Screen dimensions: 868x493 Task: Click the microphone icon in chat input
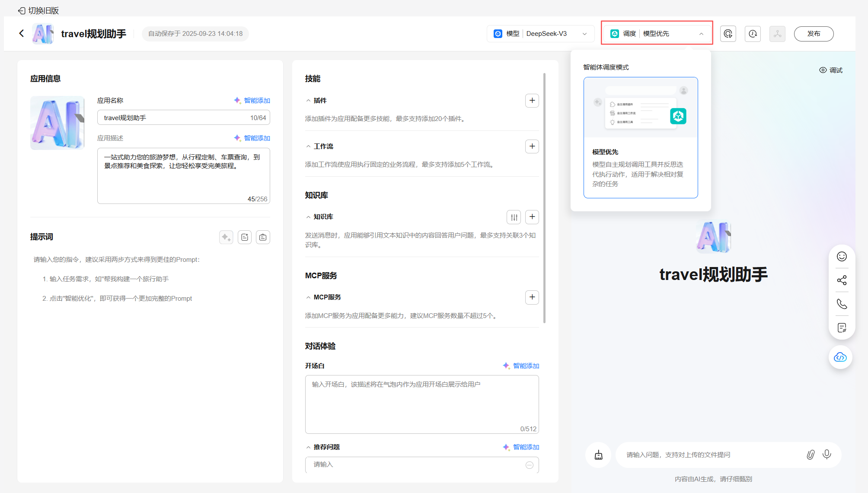click(827, 455)
